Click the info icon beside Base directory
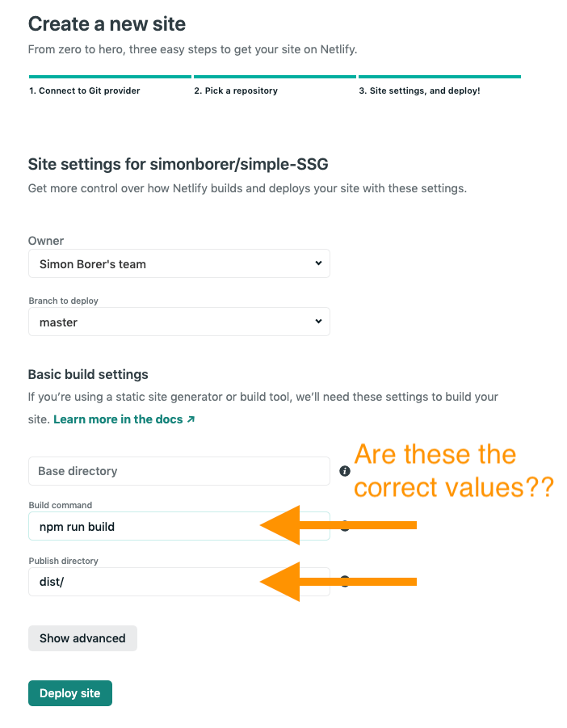The width and height of the screenshot is (567, 728). click(344, 471)
